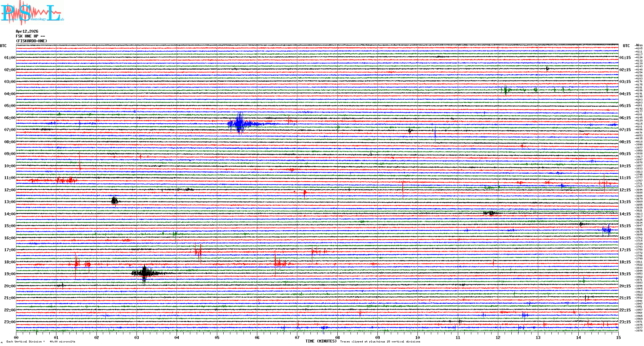This screenshot has width=644, height=346.
Task: Click the 19:00 hour label on left axis
Action: (x=10, y=274)
